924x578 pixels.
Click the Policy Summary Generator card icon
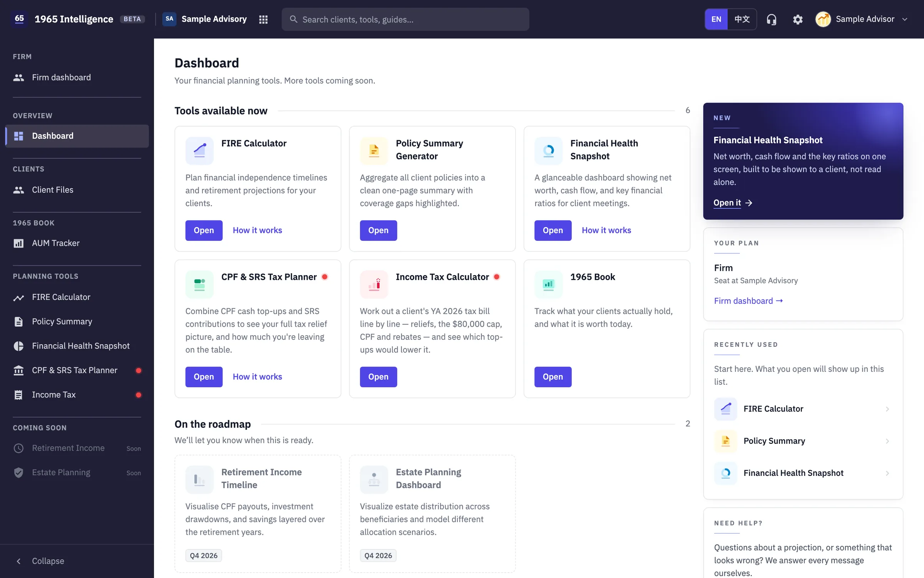point(374,151)
